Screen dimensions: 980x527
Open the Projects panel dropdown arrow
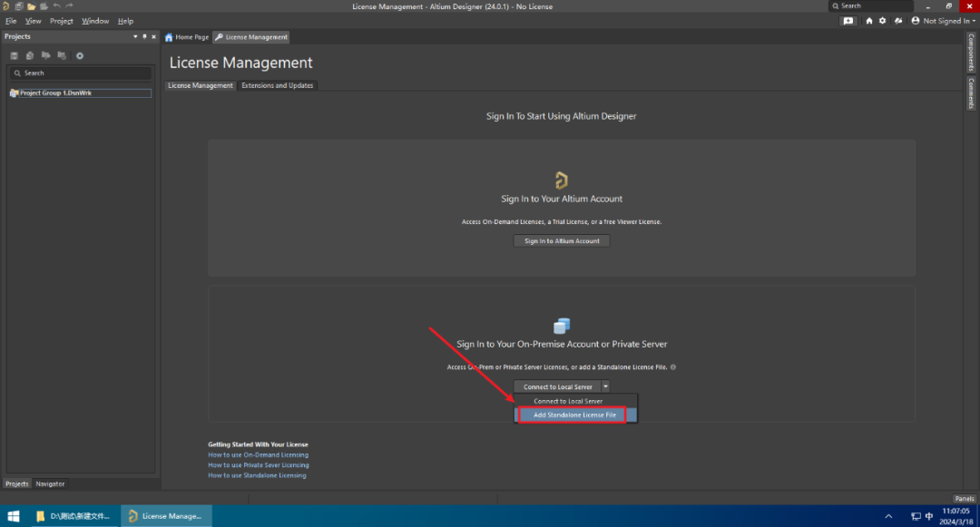coord(135,36)
